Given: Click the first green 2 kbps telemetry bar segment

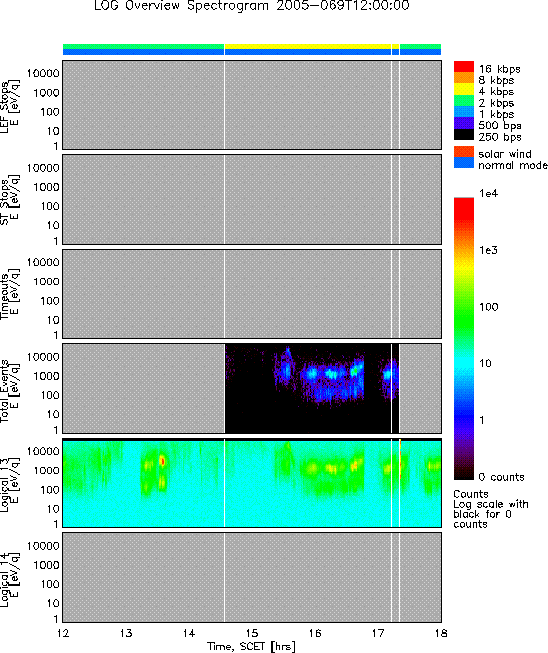Looking at the screenshot, I should coord(143,46).
